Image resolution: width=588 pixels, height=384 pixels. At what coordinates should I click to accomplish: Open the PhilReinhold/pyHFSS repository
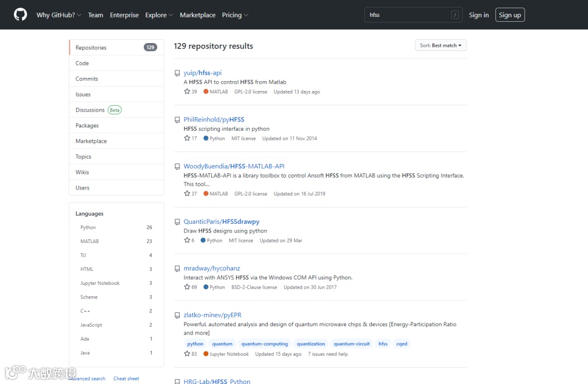coord(214,119)
